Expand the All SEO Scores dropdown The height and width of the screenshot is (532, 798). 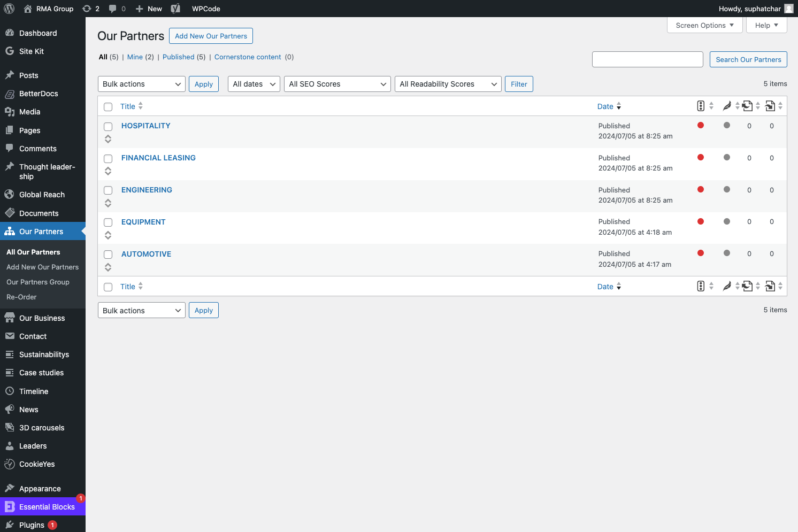(x=337, y=84)
